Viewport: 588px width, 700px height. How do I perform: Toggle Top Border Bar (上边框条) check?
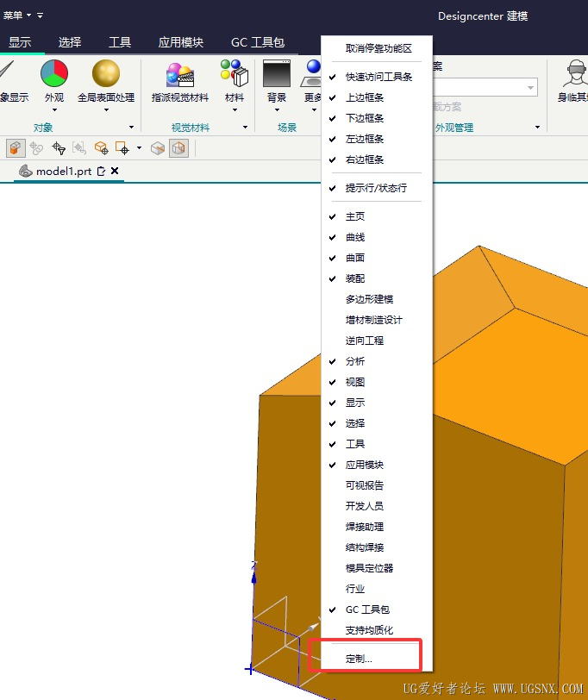(332, 97)
